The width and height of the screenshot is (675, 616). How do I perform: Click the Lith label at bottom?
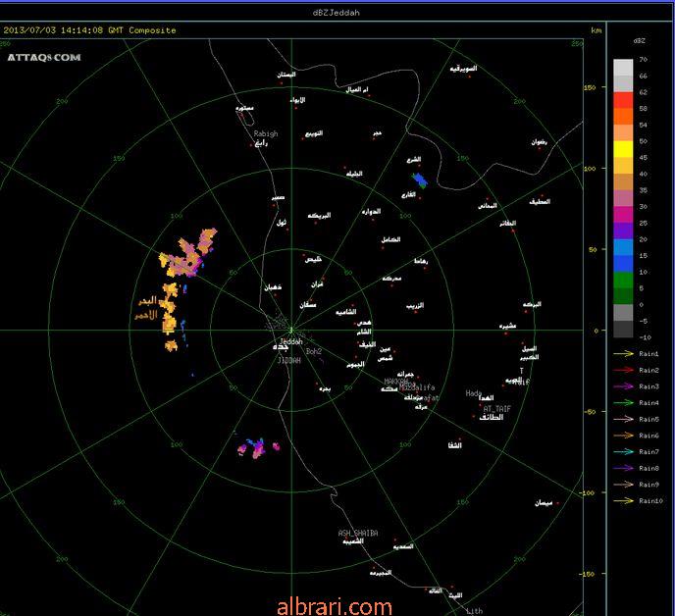click(475, 611)
